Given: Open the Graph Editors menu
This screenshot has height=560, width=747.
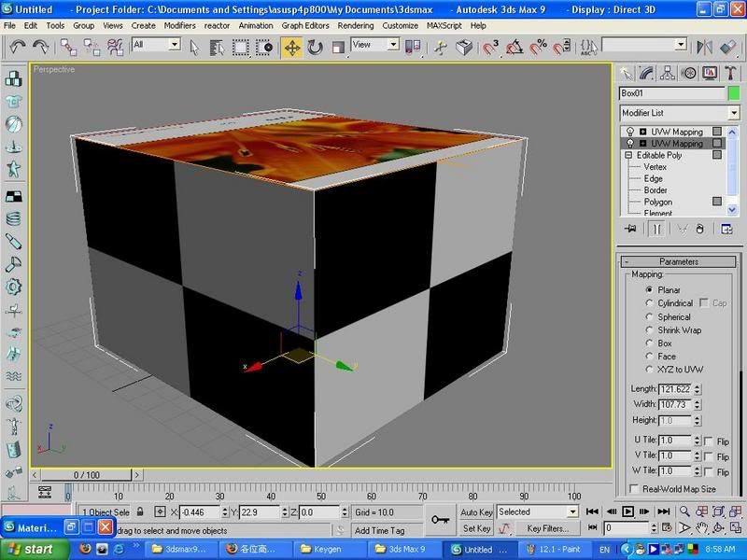Looking at the screenshot, I should click(x=305, y=26).
